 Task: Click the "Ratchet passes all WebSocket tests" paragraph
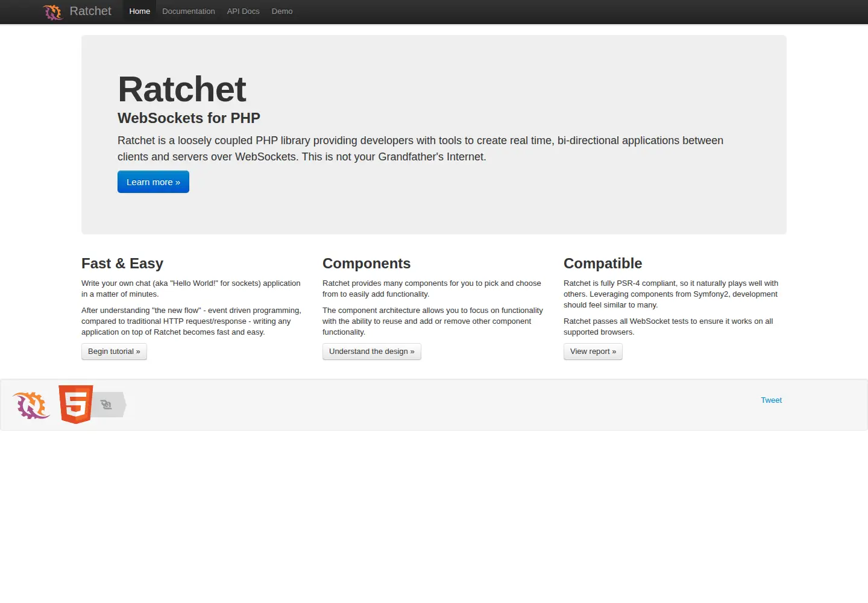coord(668,327)
